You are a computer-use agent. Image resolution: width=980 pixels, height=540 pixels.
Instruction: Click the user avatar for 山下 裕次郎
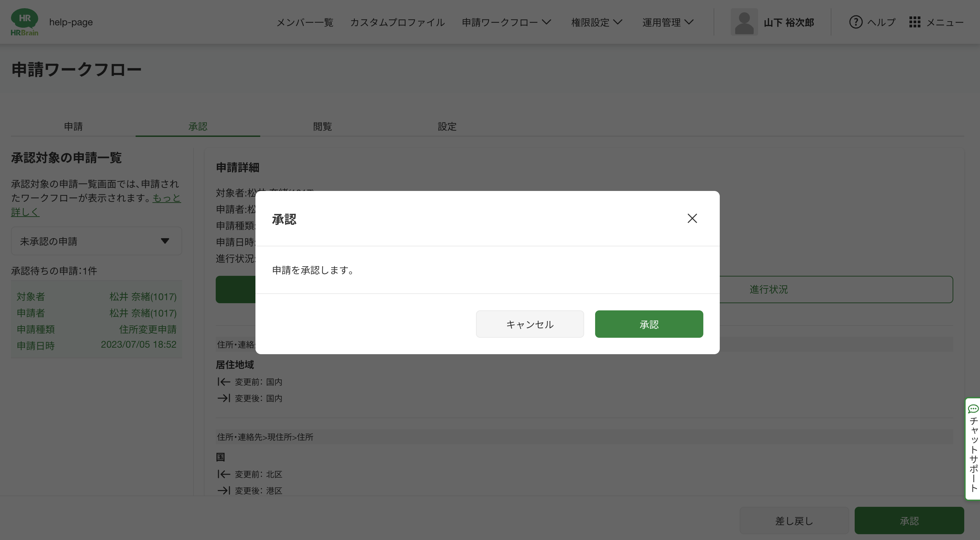744,22
